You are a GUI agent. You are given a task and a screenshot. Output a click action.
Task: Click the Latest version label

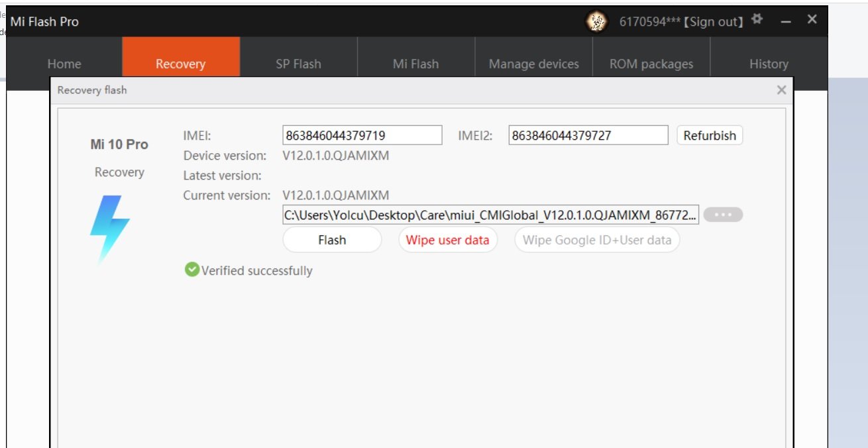point(223,176)
